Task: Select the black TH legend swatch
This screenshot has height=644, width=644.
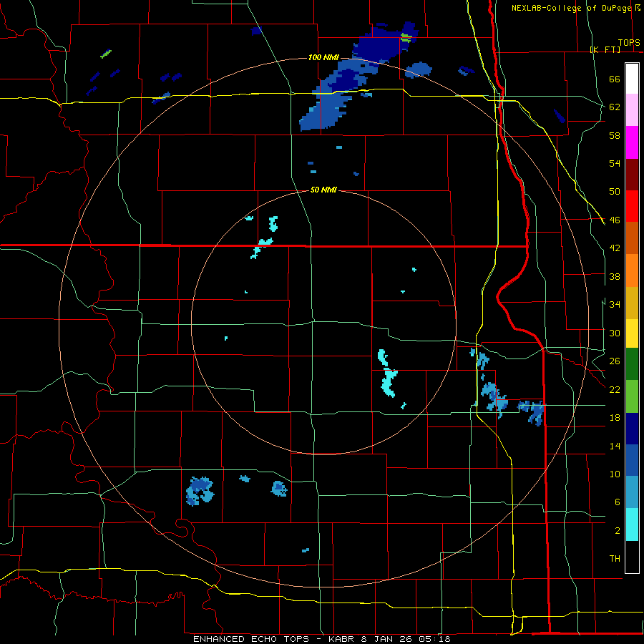Action: tap(632, 557)
